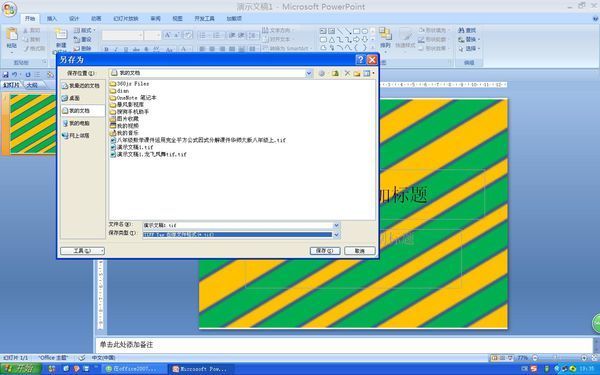The height and width of the screenshot is (375, 600).
Task: Open the Tools (工具) dropdown button
Action: click(82, 251)
